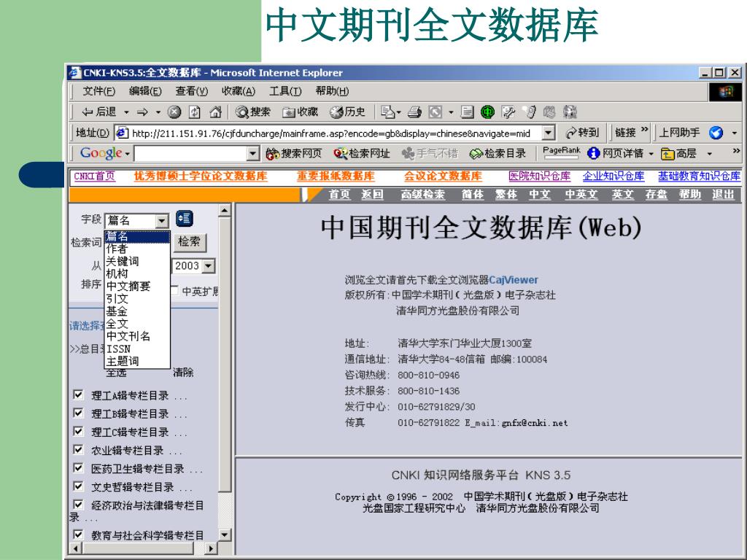Go to home page via house icon
747x560 pixels.
(x=215, y=112)
